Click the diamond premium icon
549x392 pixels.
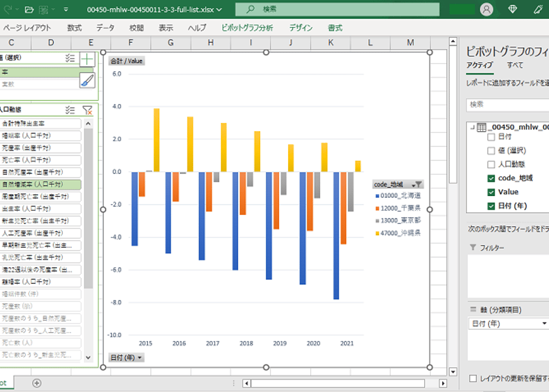513,10
